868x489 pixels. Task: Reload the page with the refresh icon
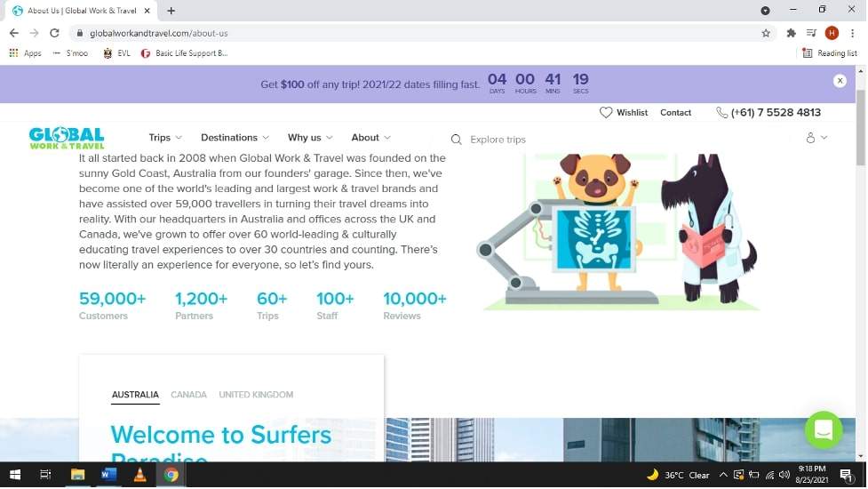(54, 33)
